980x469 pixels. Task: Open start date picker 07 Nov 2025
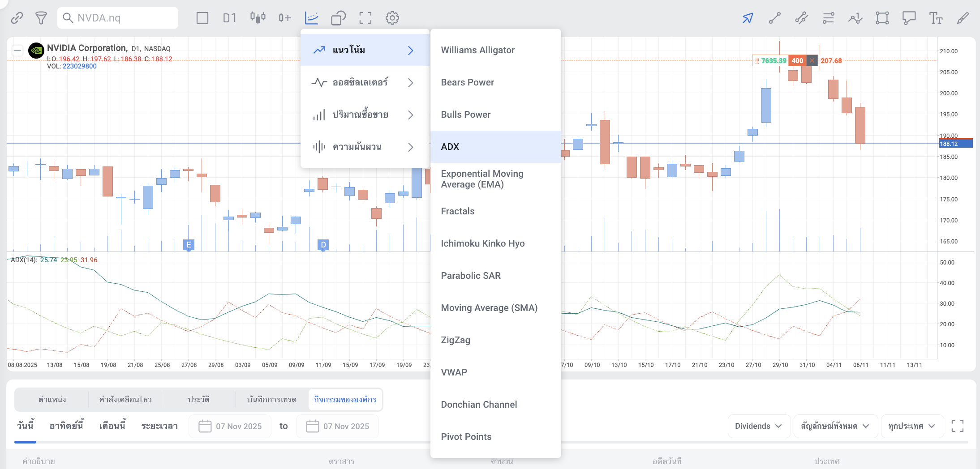[230, 426]
